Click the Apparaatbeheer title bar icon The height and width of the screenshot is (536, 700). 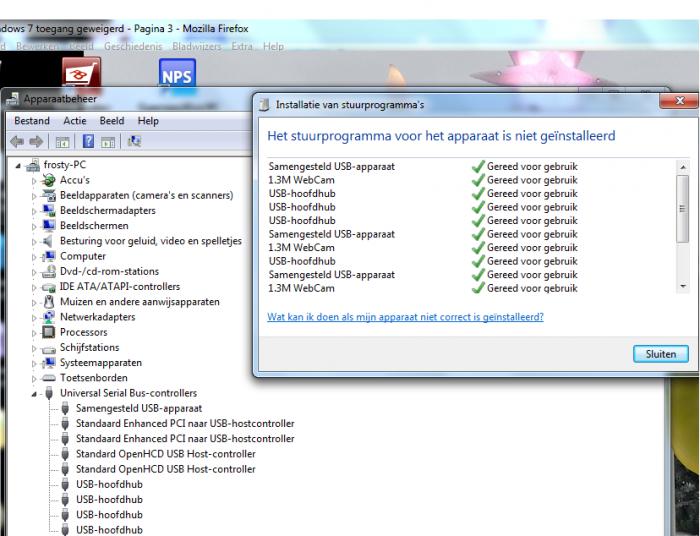click(x=13, y=99)
